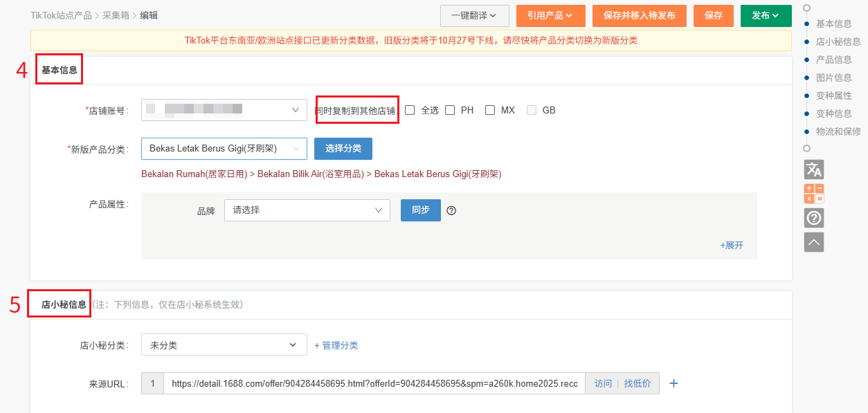This screenshot has width=868, height=413.
Task: Go to 物流和保修 section in side navigation
Action: pos(838,131)
